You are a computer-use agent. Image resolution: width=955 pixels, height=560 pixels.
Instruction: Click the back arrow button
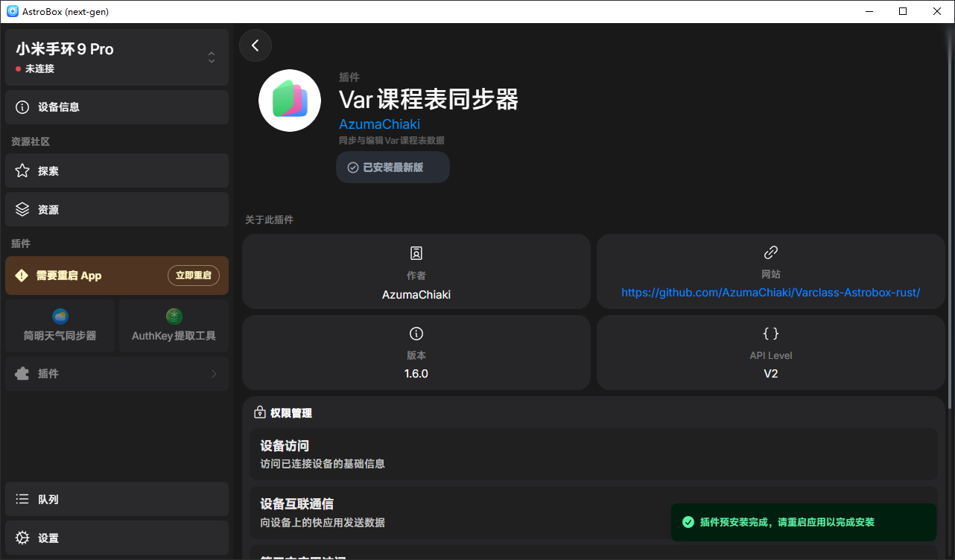tap(256, 45)
